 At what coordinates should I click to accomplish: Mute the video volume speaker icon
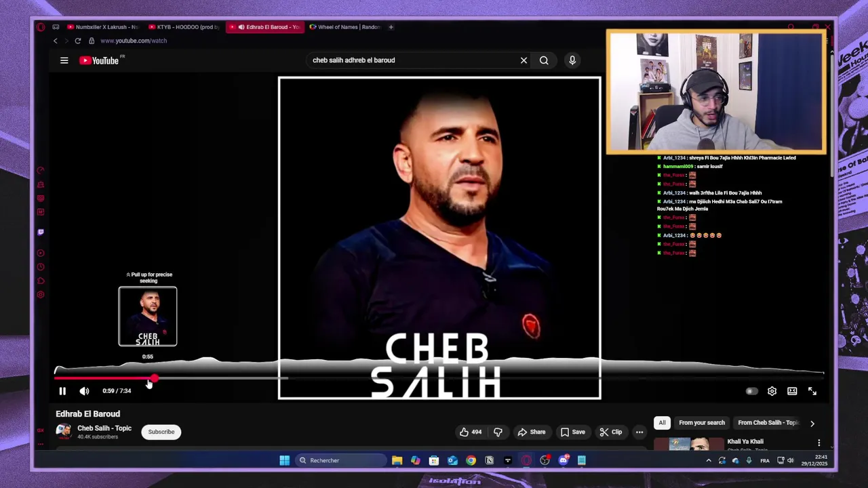(84, 391)
